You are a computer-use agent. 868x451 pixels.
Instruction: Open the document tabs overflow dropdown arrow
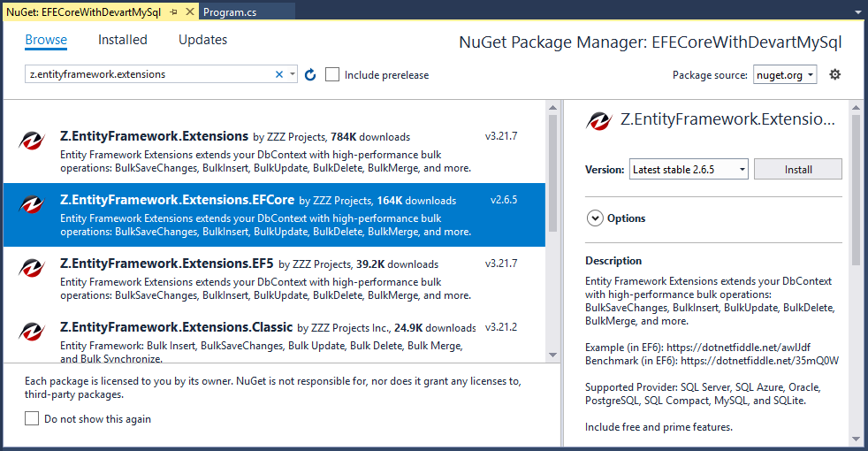pyautogui.click(x=858, y=12)
